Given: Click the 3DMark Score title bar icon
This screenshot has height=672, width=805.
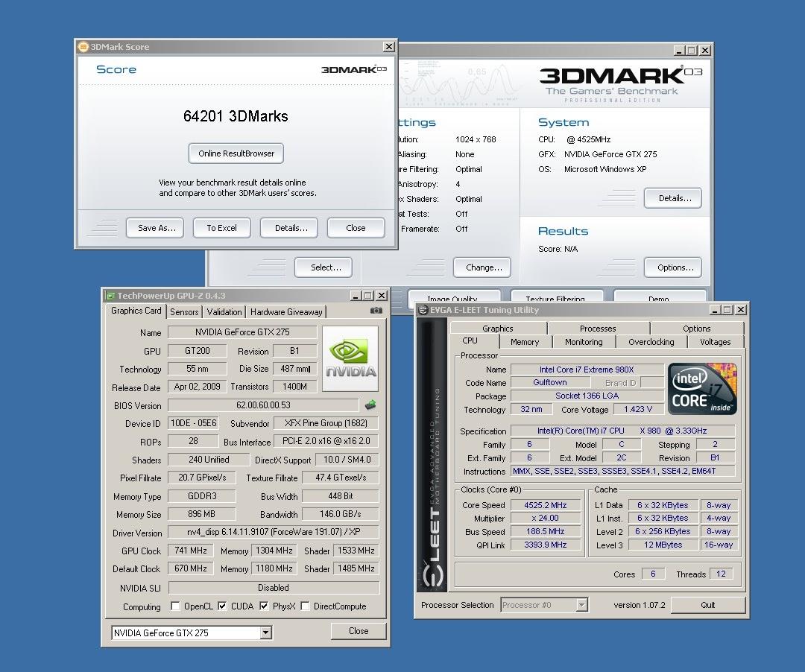Looking at the screenshot, I should coord(83,47).
